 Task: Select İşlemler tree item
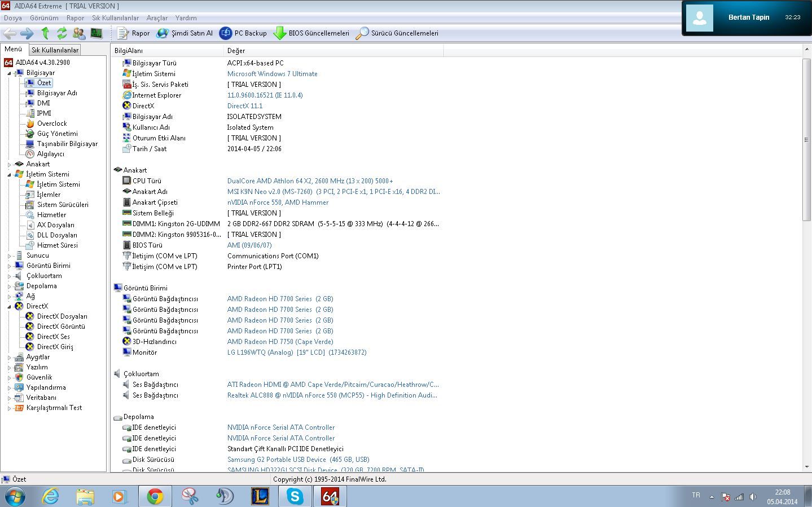tap(49, 195)
